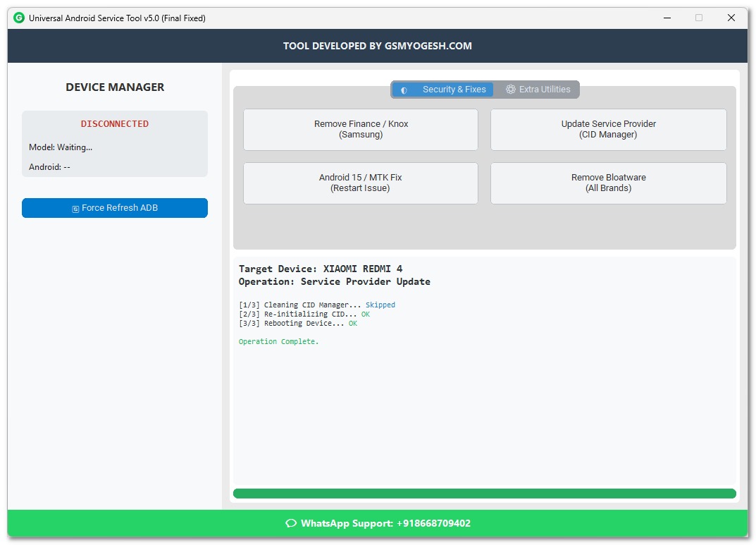Viewport: 756px width, 545px height.
Task: Switch to the Security & Fixes tab
Action: pos(454,90)
